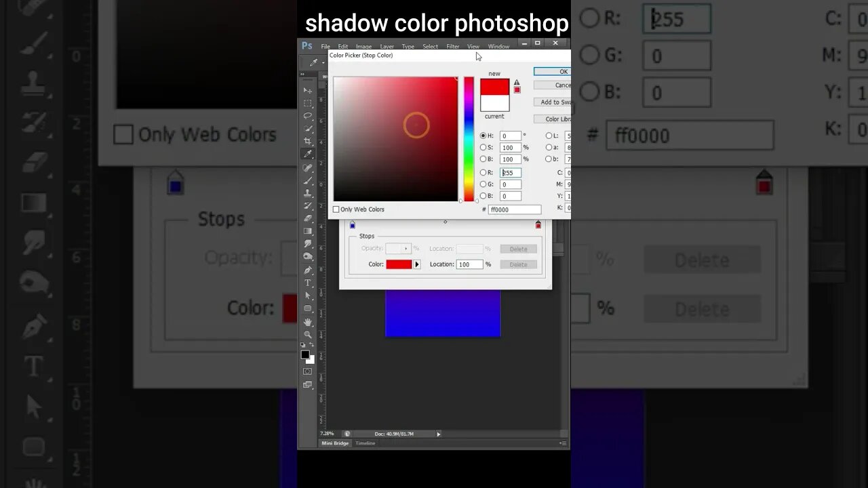This screenshot has width=868, height=488.
Task: Select the Hand tool
Action: [308, 321]
